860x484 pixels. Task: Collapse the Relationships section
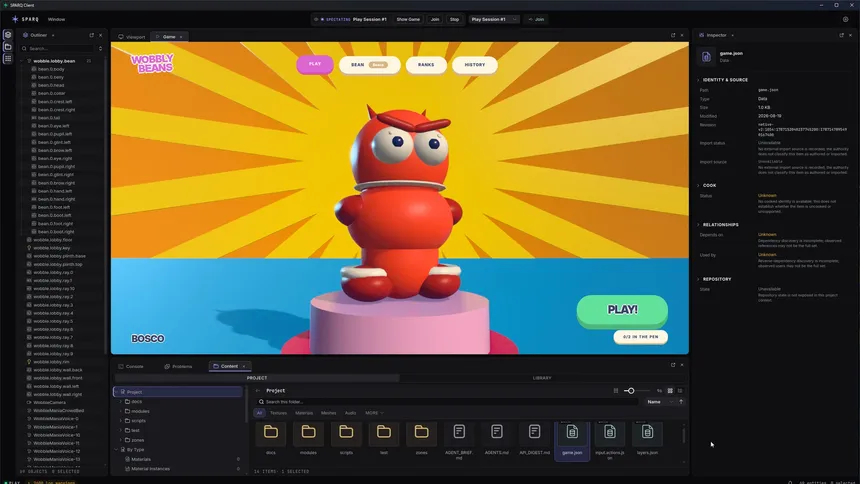pos(698,225)
